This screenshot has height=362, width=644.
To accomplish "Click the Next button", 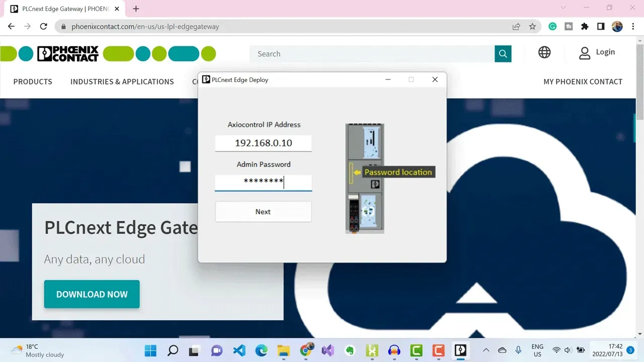I will tap(263, 212).
